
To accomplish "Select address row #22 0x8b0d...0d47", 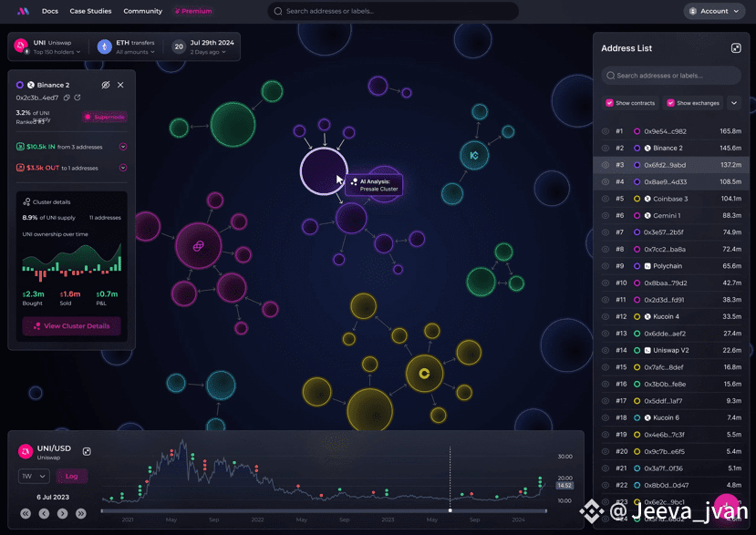I will point(670,486).
